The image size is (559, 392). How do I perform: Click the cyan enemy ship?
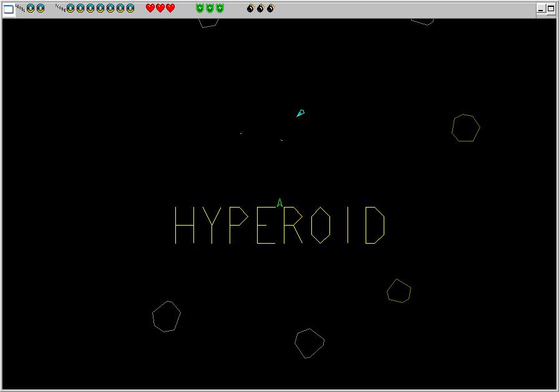coord(301,113)
